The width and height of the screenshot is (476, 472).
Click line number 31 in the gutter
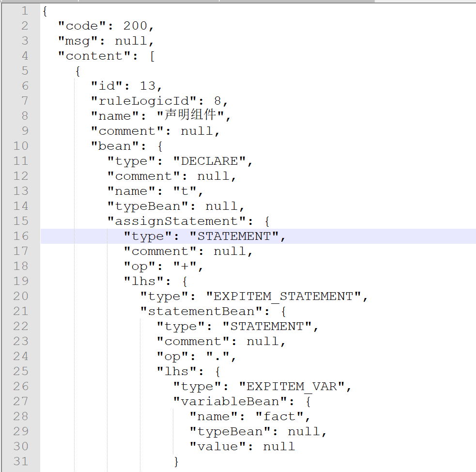coord(21,461)
